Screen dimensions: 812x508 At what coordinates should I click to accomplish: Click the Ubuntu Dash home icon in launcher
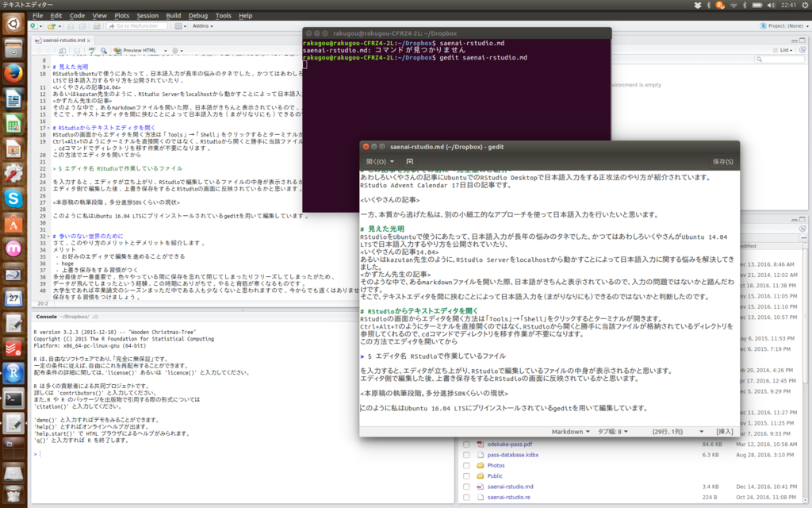(x=13, y=23)
